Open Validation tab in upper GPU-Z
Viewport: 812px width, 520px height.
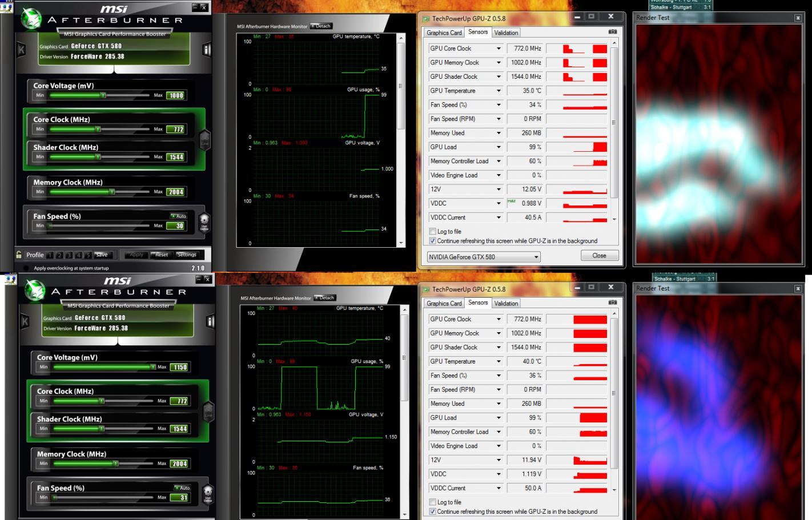(x=506, y=33)
